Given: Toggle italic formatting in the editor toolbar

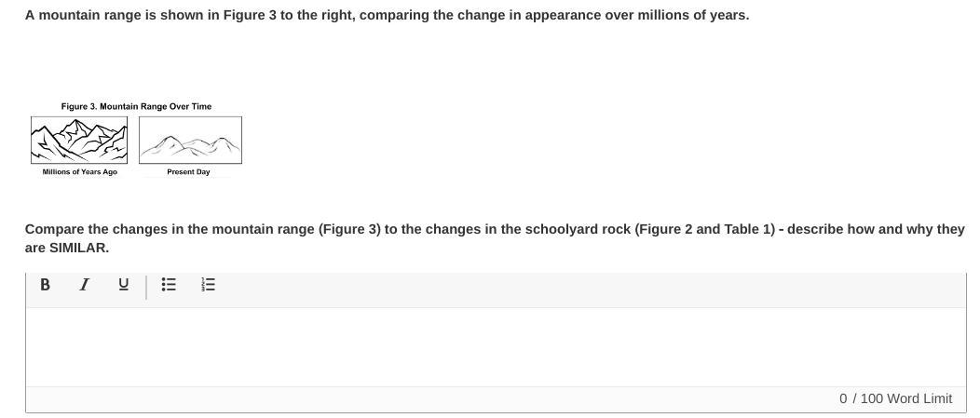Looking at the screenshot, I should pos(84,285).
